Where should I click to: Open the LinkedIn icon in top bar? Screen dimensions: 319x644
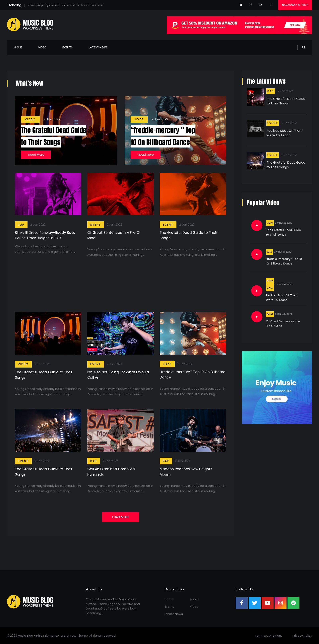click(261, 5)
